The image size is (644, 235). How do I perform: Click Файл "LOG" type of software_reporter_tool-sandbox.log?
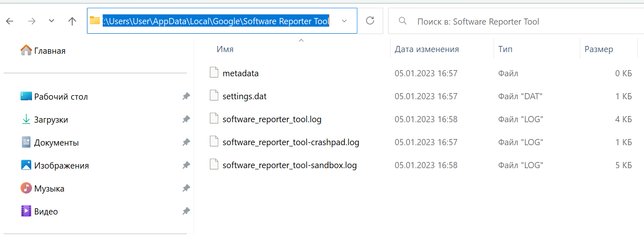click(521, 165)
